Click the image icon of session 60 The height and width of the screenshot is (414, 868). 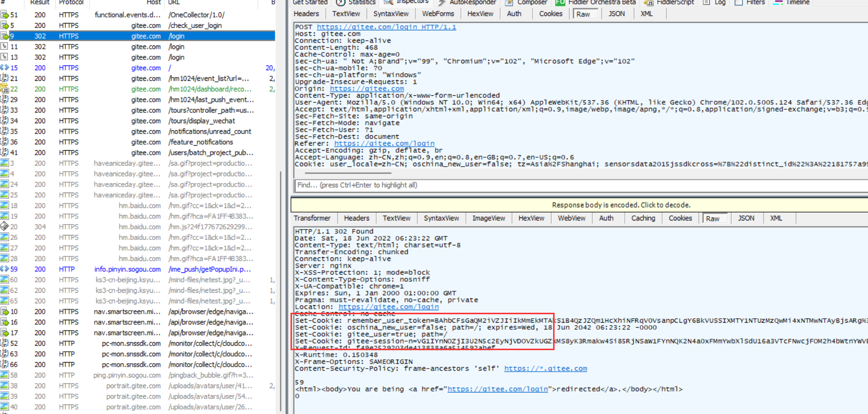[x=5, y=280]
